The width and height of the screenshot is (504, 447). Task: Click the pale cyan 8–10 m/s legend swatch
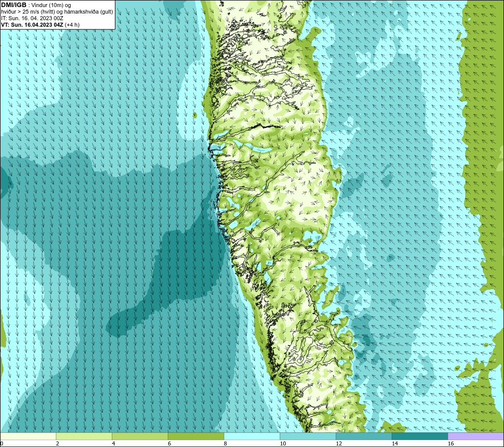(251, 436)
